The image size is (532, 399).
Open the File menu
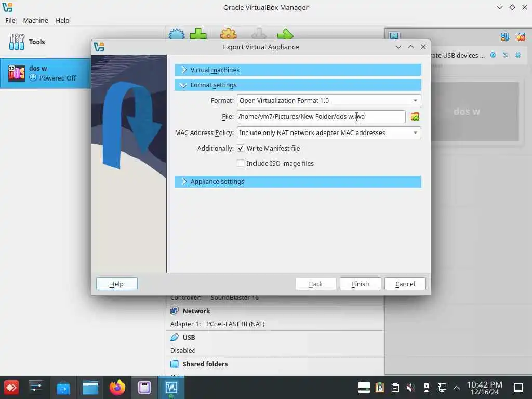[x=10, y=21]
